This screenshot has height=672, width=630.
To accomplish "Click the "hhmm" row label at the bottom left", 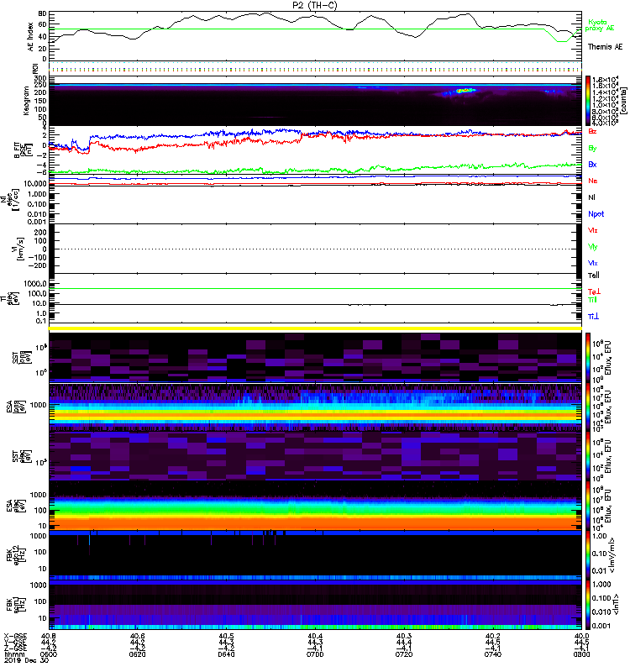I will coord(14,654).
